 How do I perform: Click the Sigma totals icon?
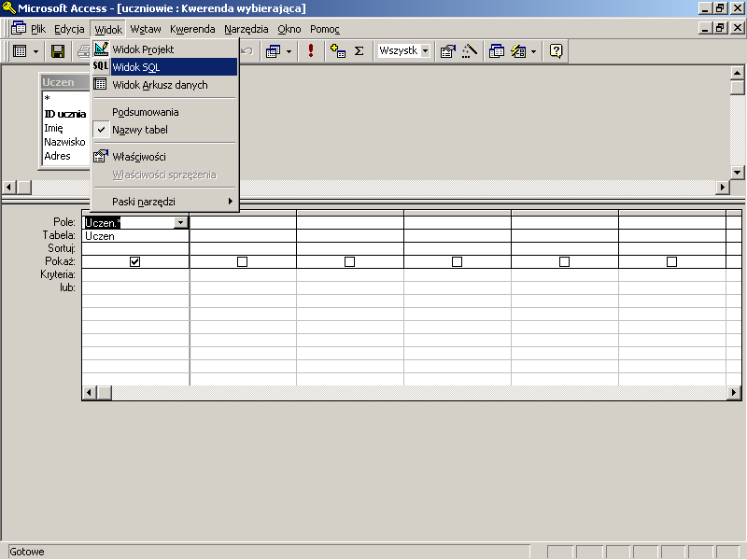pyautogui.click(x=359, y=51)
